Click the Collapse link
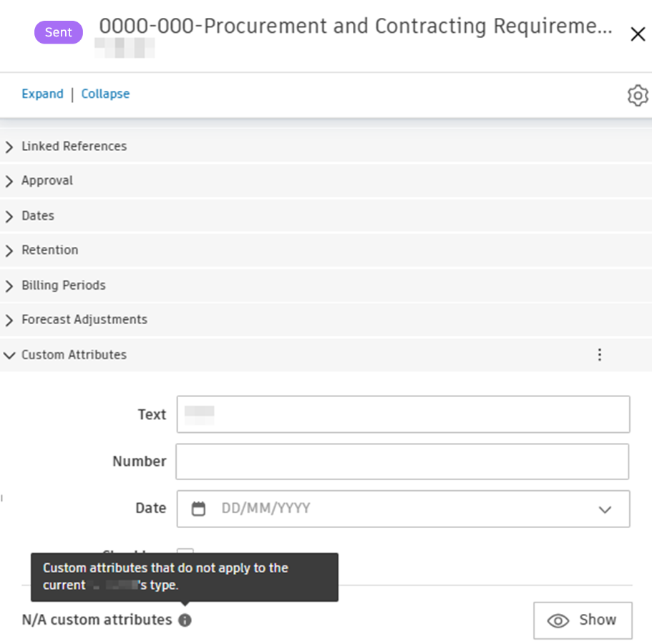 (105, 94)
